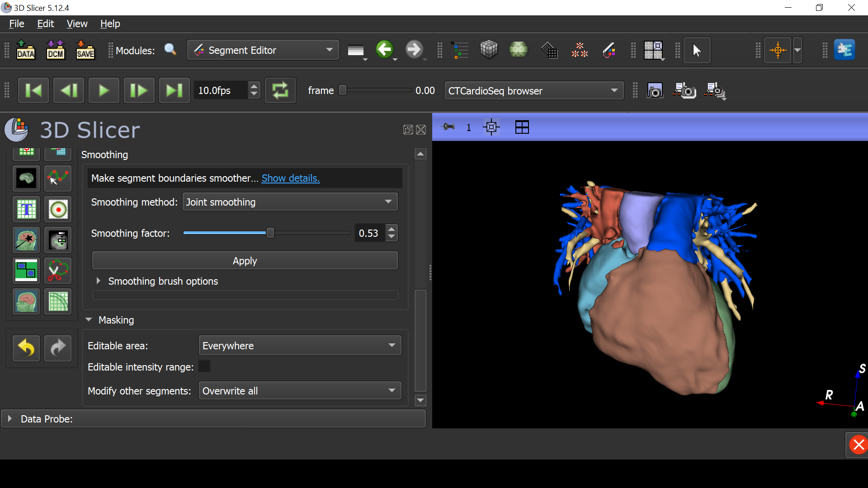Jump to first sequence frame
This screenshot has width=868, height=488.
33,90
